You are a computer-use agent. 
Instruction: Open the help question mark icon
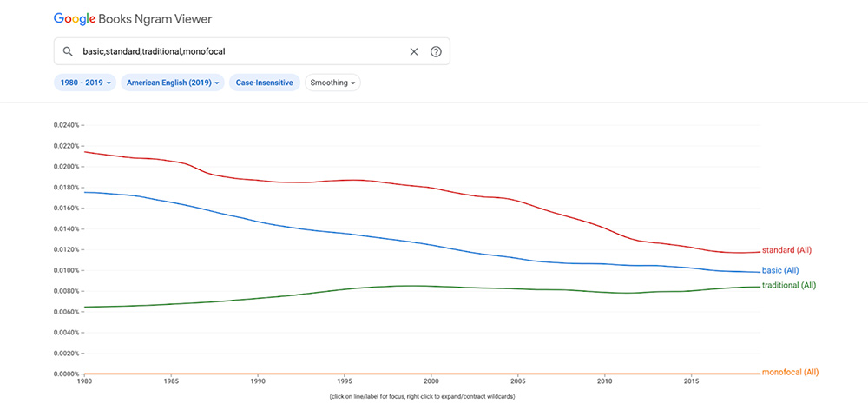[x=436, y=51]
